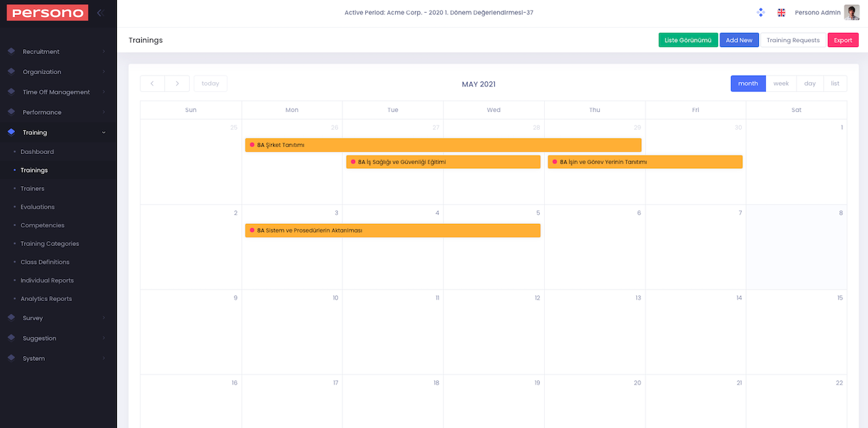Switch calendar to week view
Screen dimensions: 868x428
781,83
